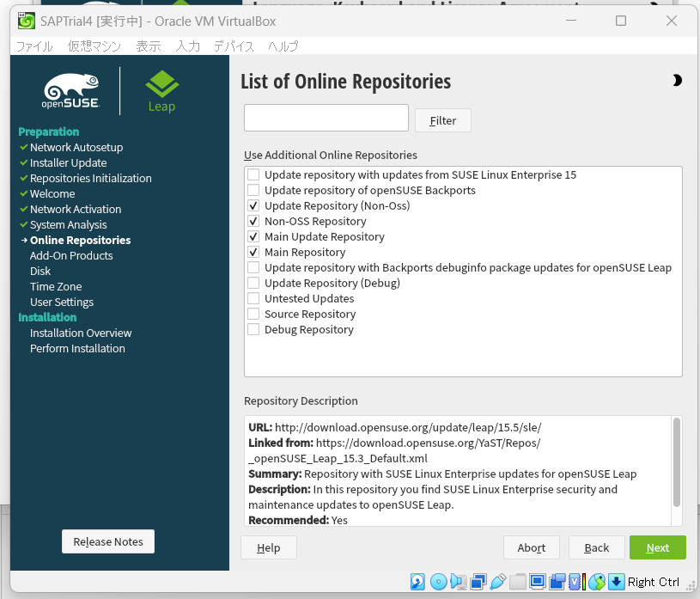Click the Help button
The image size is (700, 599).
coord(269,547)
